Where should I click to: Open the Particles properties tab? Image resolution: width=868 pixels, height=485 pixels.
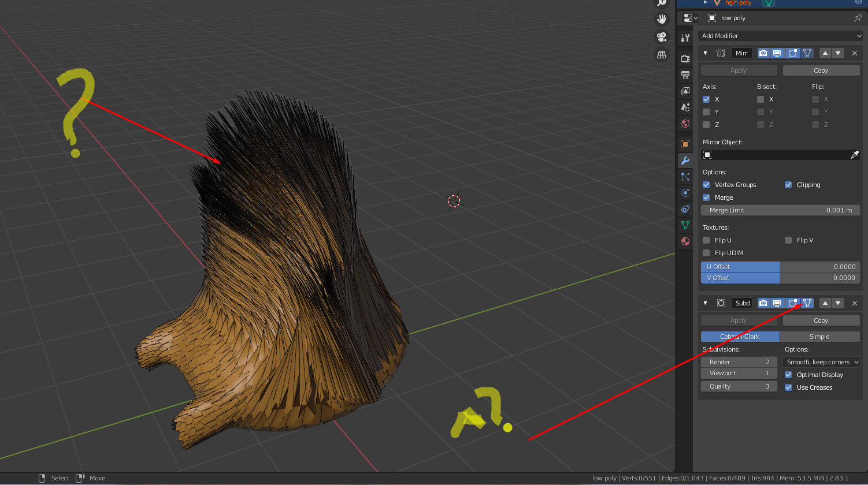click(685, 177)
